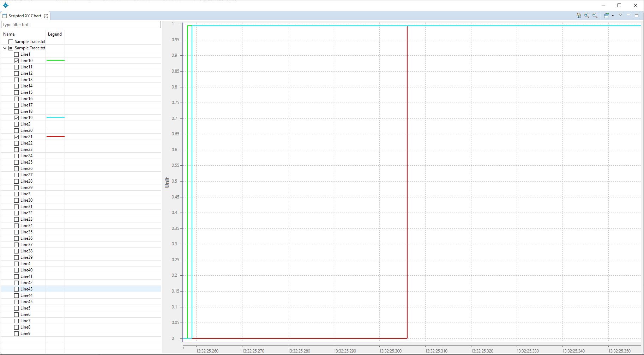Check the Line2 checkbox

[x=17, y=124]
